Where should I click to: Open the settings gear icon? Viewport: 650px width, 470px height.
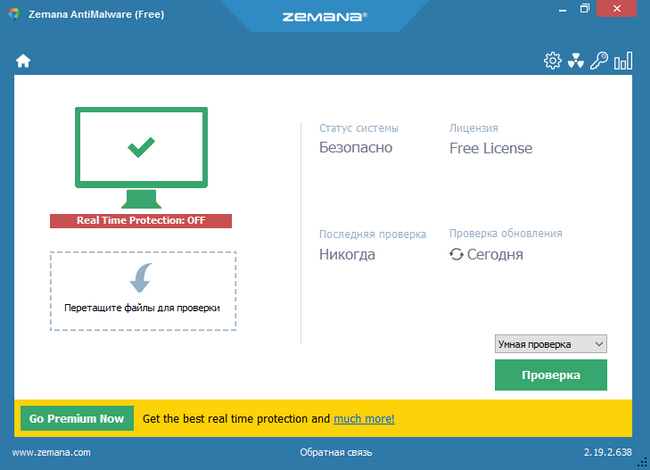[x=553, y=61]
